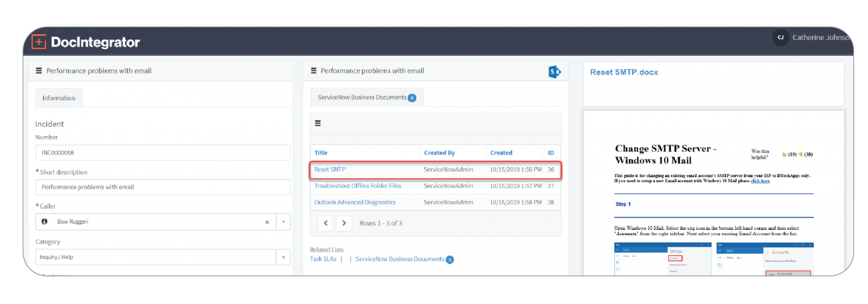Click the SharePoint icon in panel header
Viewport: 868px width, 304px height.
tap(554, 72)
